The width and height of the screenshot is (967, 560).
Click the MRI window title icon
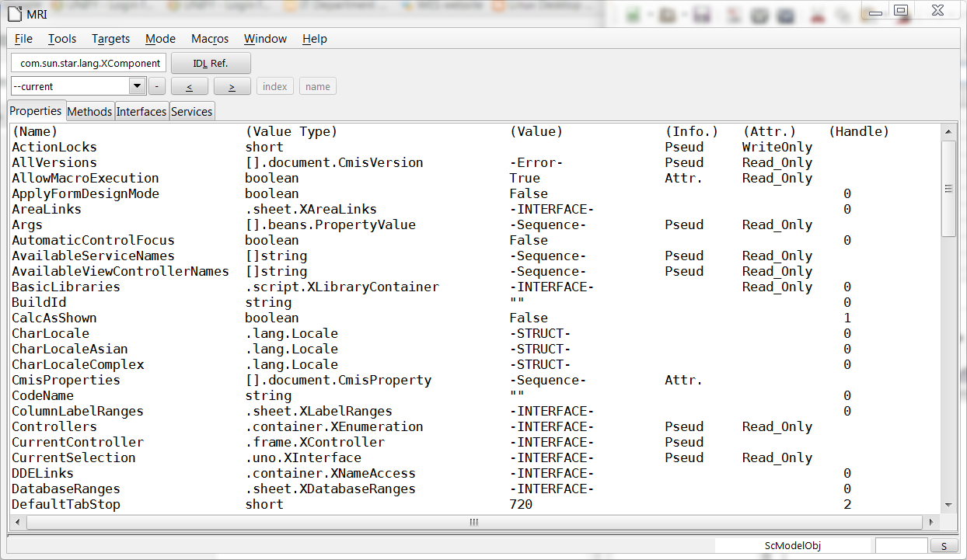[13, 12]
